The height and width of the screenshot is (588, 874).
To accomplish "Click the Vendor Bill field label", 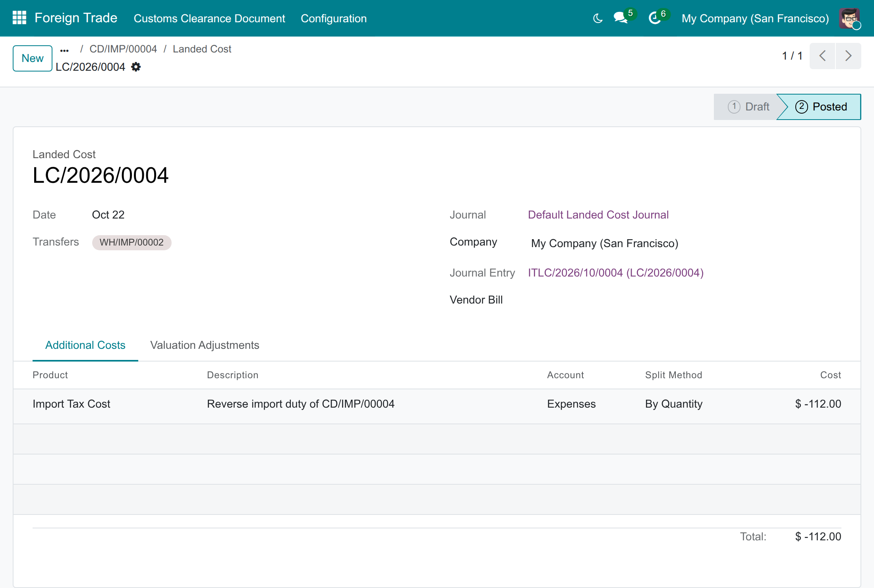I will [476, 300].
